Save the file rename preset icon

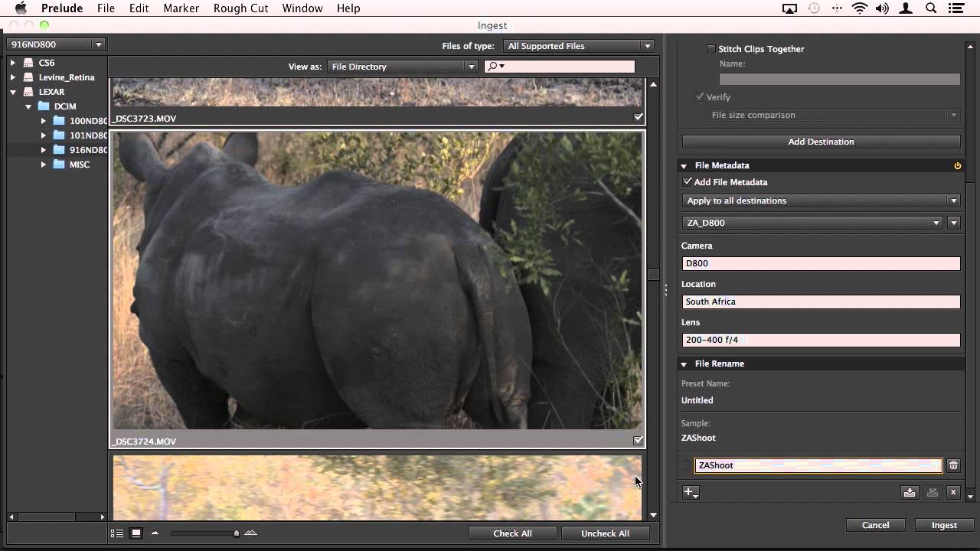(x=909, y=493)
